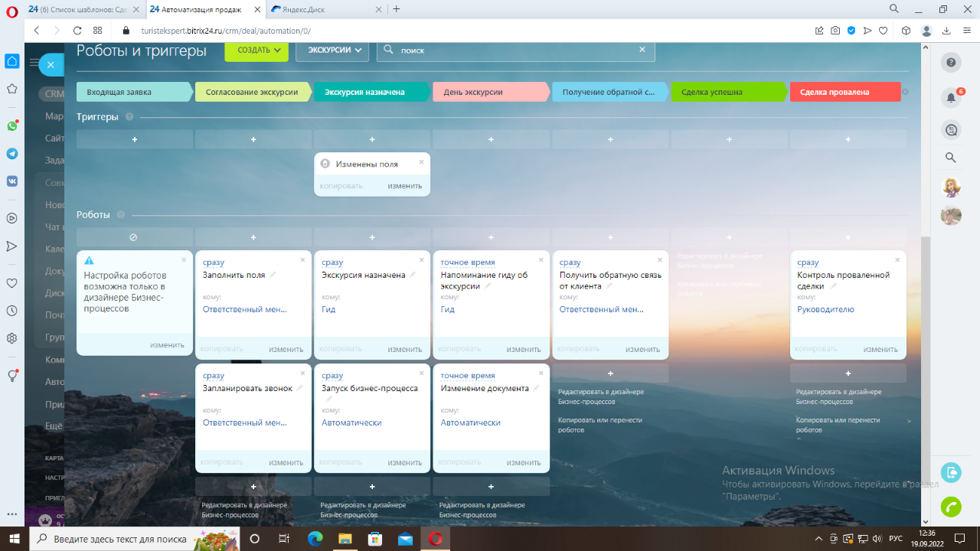Go back to the previous page
The width and height of the screenshot is (980, 551).
tap(36, 31)
